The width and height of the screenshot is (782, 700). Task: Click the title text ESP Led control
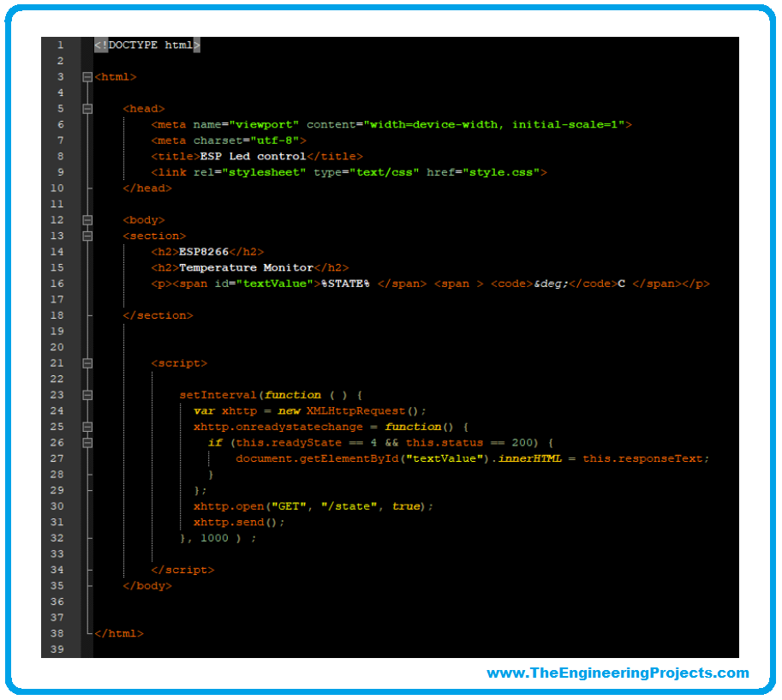253,157
